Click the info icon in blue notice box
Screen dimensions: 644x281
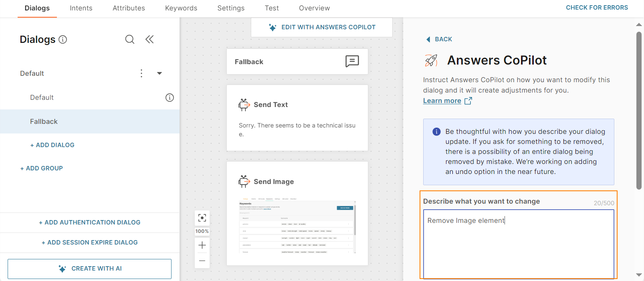click(436, 131)
